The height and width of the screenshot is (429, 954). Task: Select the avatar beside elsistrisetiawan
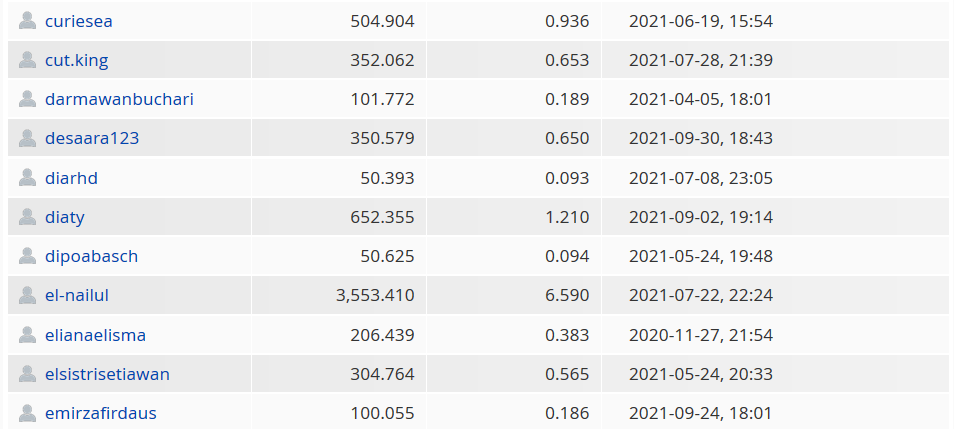tap(27, 374)
